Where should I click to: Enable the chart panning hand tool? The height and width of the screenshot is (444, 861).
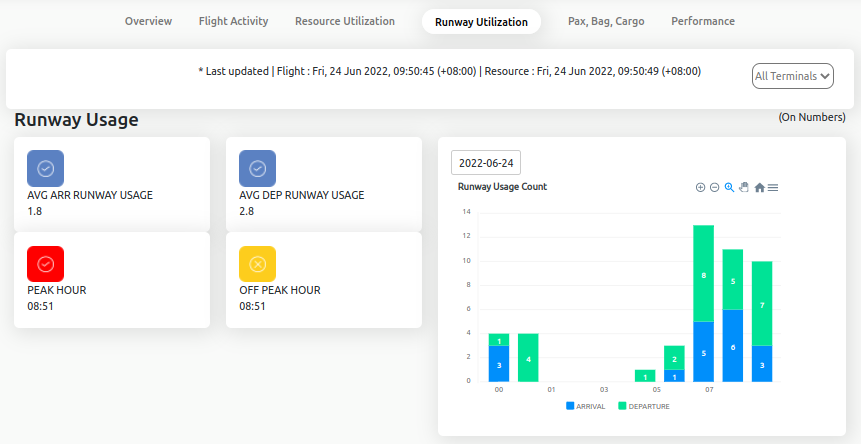744,187
